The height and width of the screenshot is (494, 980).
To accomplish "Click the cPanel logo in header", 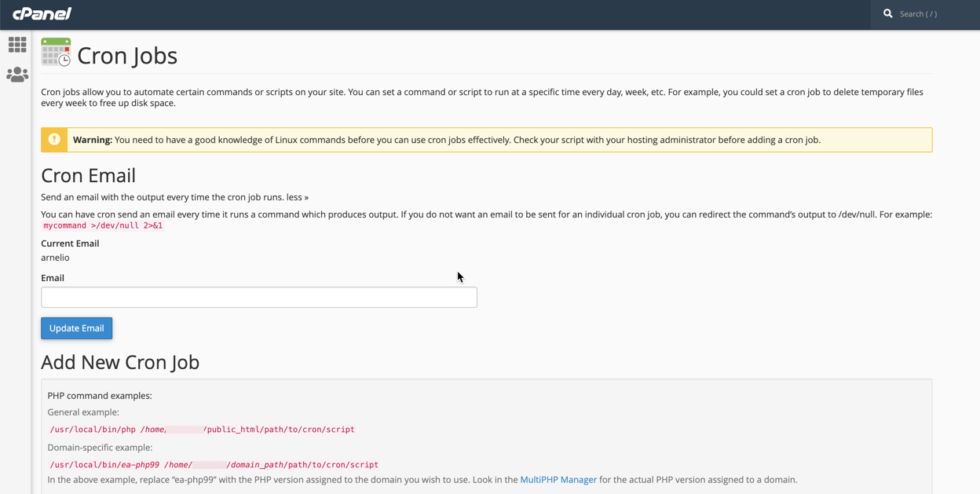I will [x=42, y=13].
